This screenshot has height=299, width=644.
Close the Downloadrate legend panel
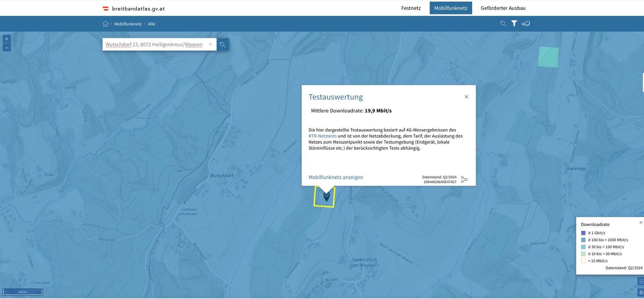pyautogui.click(x=641, y=222)
